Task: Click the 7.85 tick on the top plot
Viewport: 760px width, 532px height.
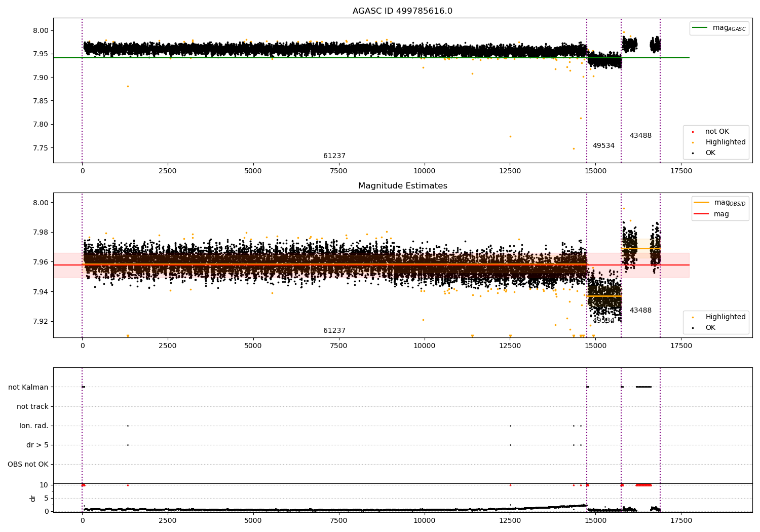Action: point(41,101)
